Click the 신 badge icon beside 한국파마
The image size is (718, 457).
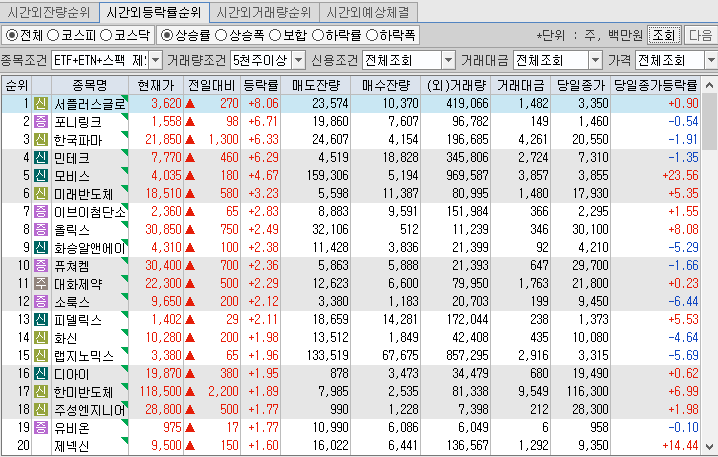(41, 140)
